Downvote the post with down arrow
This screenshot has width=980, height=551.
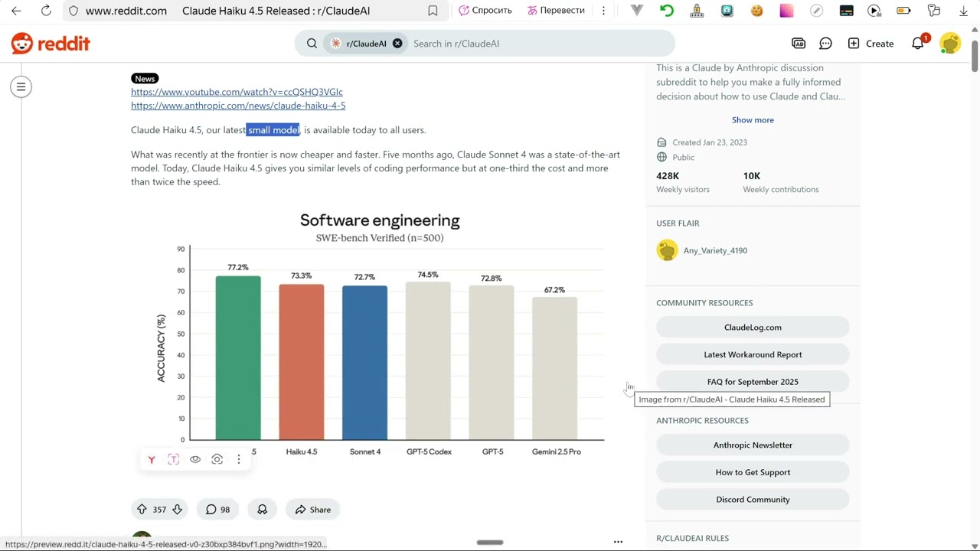point(177,510)
